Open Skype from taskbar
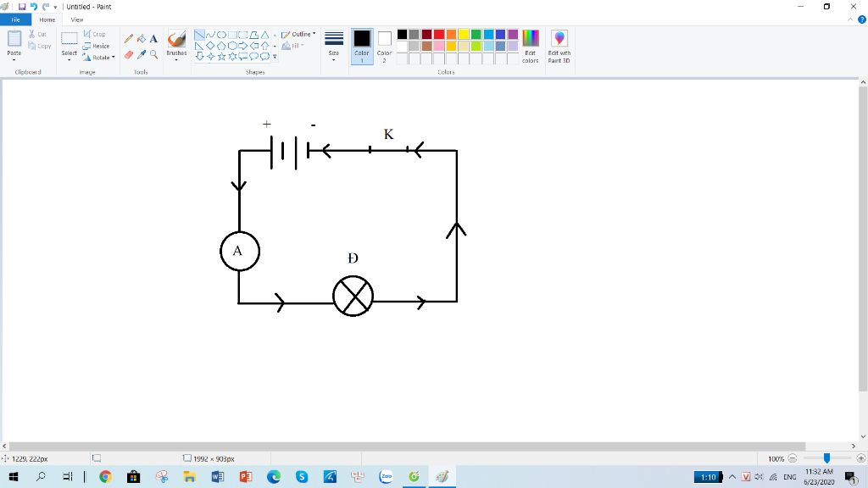The image size is (868, 488). [302, 476]
